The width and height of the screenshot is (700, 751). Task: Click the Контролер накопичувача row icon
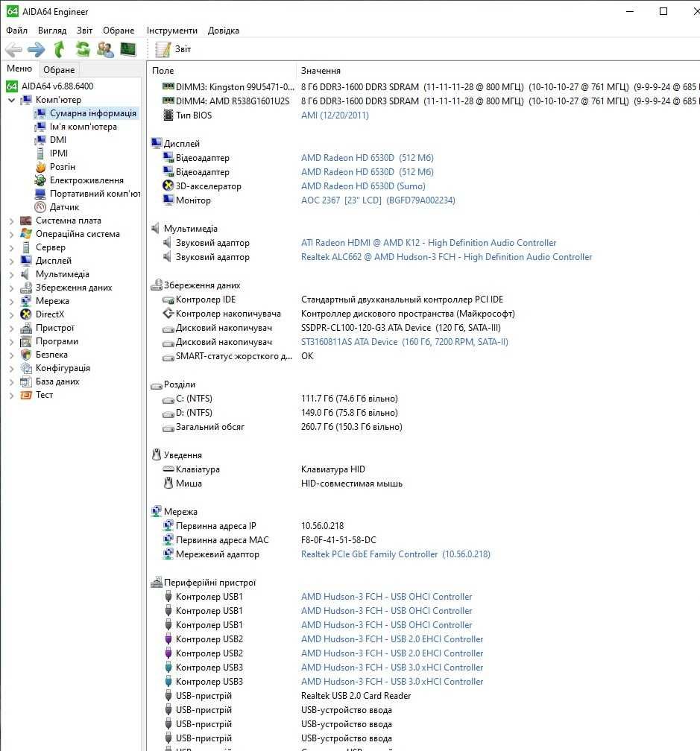(168, 313)
